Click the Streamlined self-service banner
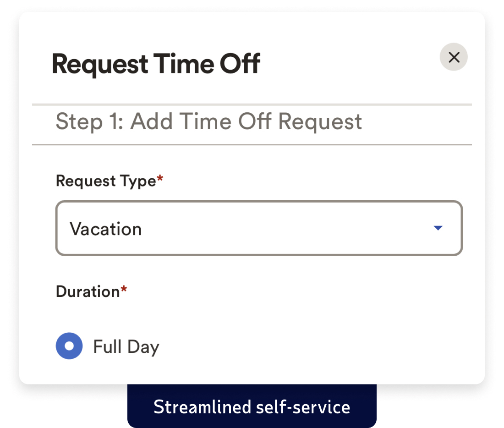 252,406
